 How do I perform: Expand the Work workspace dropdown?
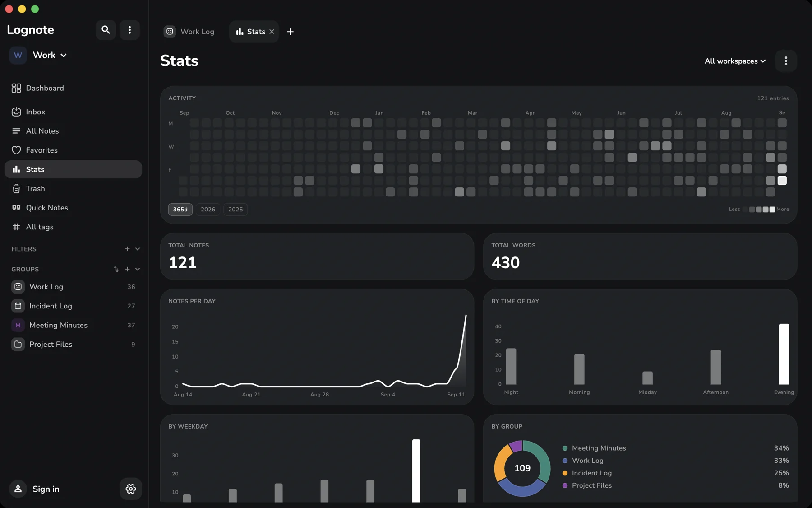[50, 55]
